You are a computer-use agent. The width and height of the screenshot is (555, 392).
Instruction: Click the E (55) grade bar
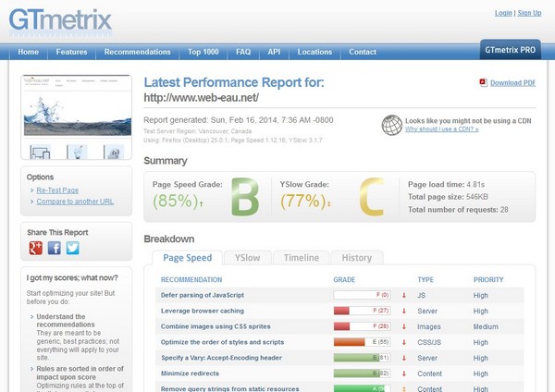[362, 342]
